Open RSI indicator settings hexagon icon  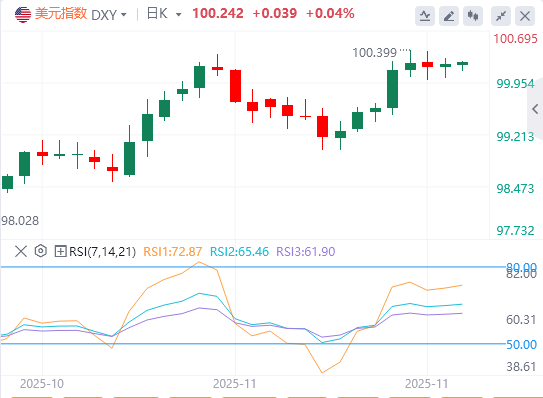click(x=41, y=251)
